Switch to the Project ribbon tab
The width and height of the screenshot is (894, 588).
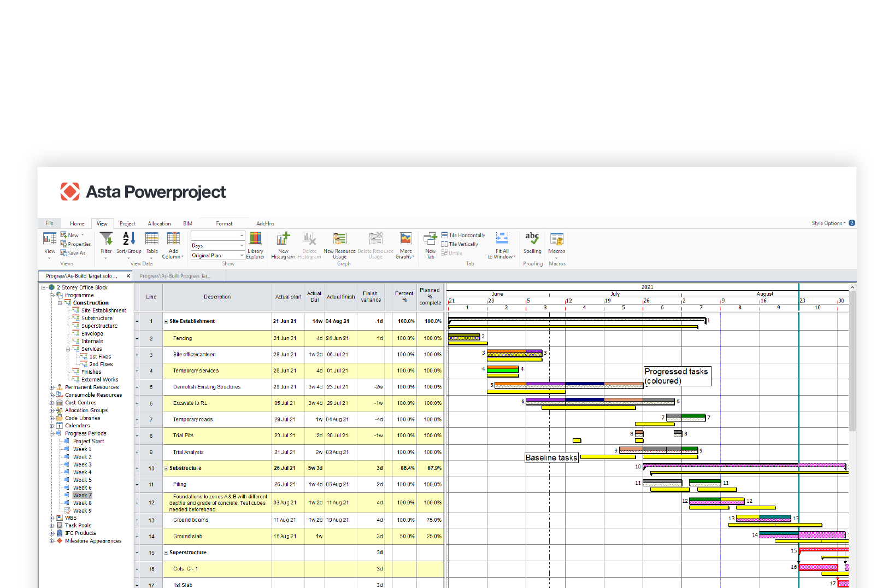pyautogui.click(x=127, y=224)
